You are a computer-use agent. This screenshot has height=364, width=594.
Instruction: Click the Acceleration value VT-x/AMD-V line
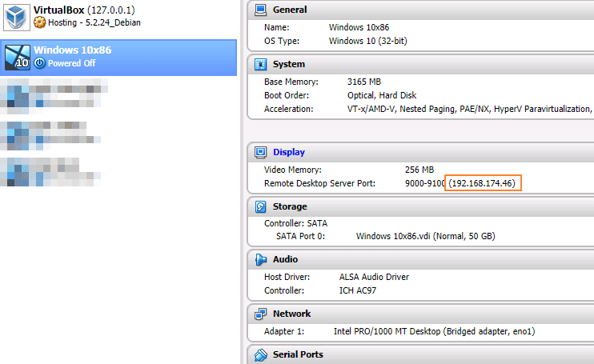pos(470,109)
